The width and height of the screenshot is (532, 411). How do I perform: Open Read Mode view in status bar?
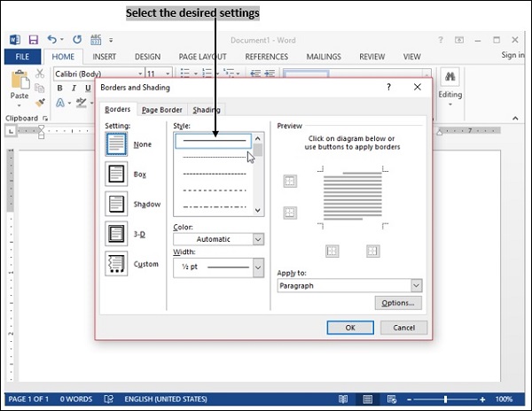coord(343,399)
